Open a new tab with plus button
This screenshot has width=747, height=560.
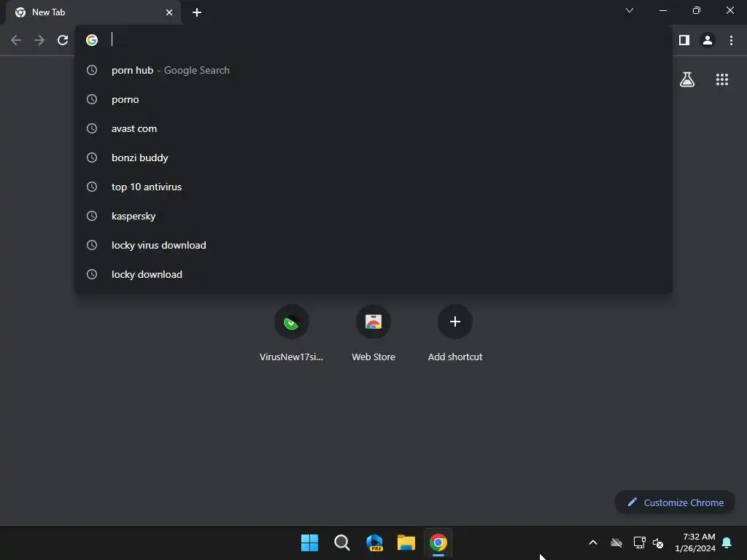tap(197, 12)
